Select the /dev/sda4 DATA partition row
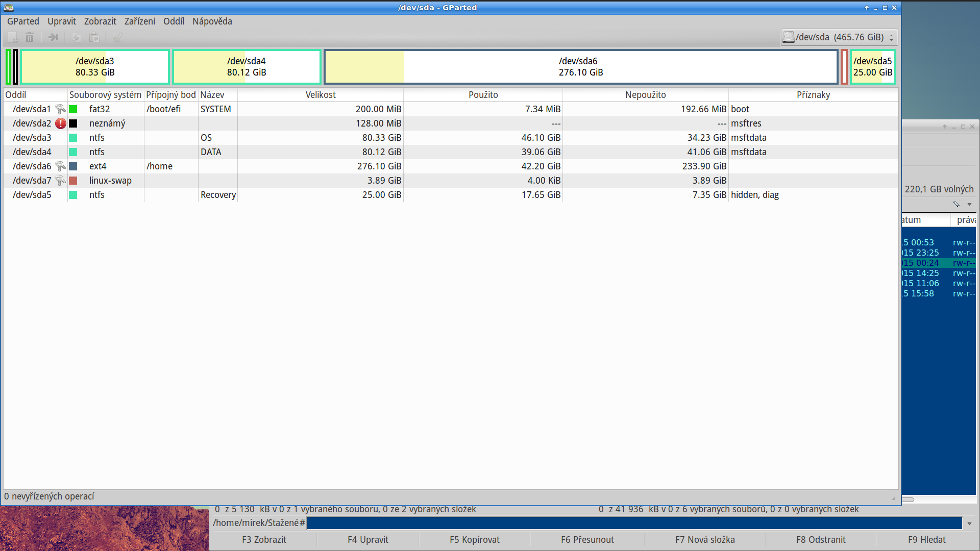This screenshot has width=980, height=551. point(451,152)
